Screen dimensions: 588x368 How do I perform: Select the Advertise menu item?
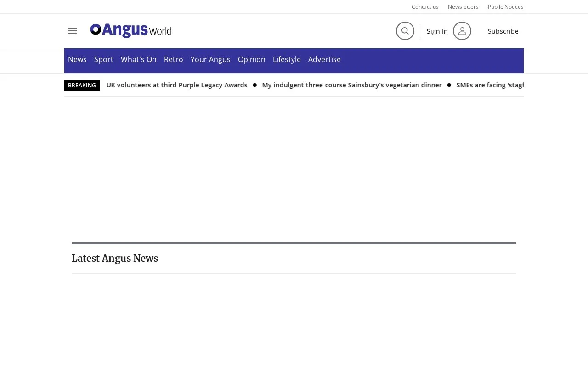point(324,59)
